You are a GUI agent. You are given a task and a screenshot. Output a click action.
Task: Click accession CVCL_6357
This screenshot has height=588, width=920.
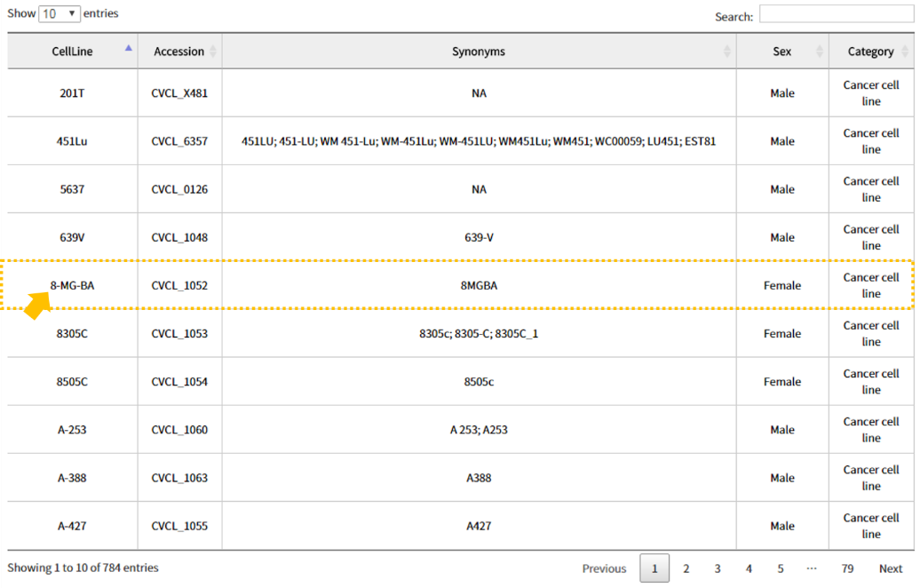(179, 141)
